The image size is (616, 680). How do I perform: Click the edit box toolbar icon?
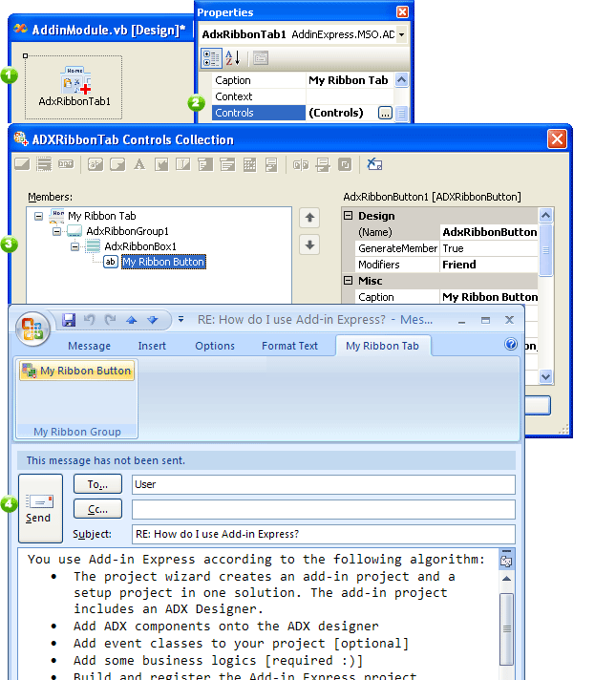[x=183, y=164]
